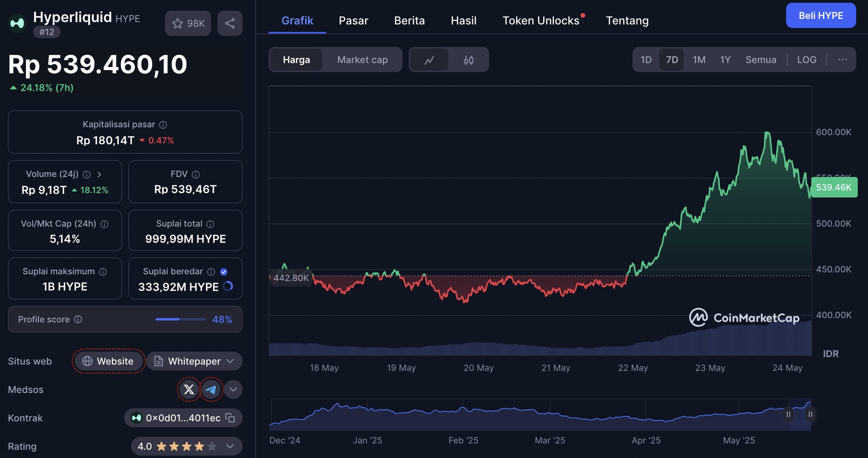
Task: Click the Beli HYPE button
Action: click(821, 15)
